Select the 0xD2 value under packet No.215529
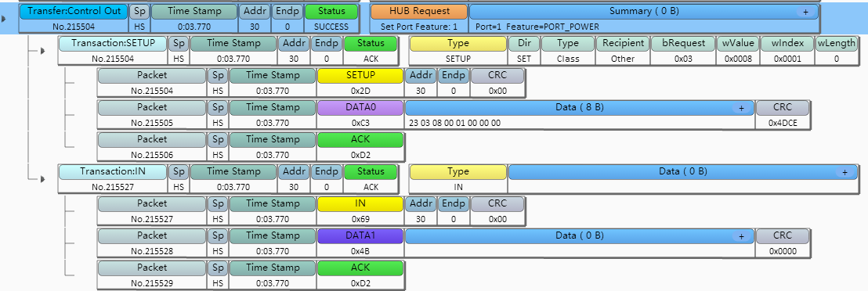 [360, 283]
